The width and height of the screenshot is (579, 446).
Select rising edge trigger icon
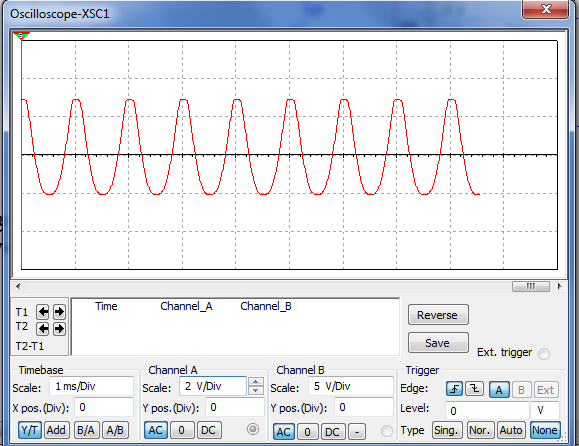pos(454,389)
